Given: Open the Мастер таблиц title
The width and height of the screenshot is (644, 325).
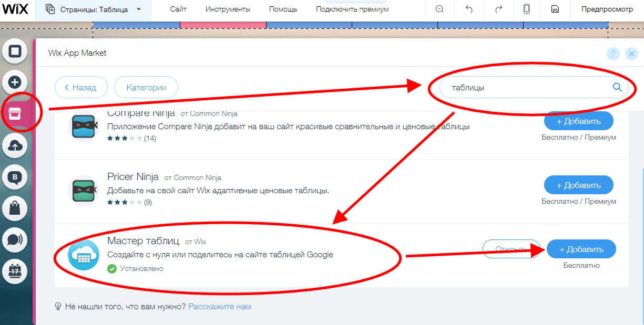Looking at the screenshot, I should (x=144, y=241).
